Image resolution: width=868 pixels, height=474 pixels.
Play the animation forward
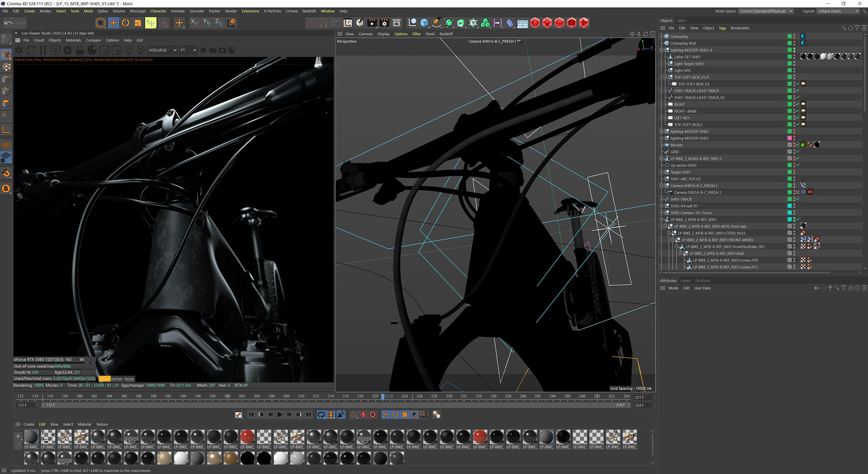280,414
